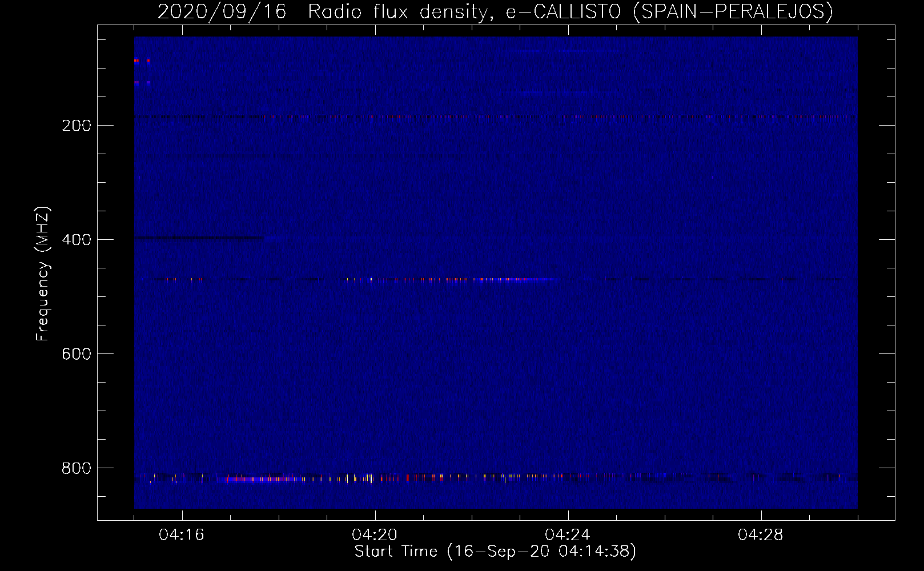Click the 200 frequency tick label
Image resolution: width=924 pixels, height=571 pixels.
pos(77,126)
